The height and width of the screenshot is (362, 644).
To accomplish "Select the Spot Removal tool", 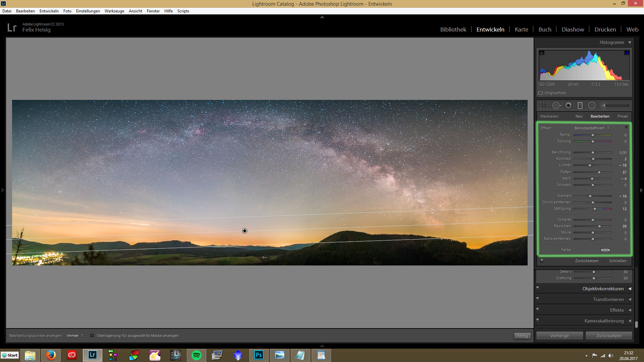I will (x=556, y=106).
